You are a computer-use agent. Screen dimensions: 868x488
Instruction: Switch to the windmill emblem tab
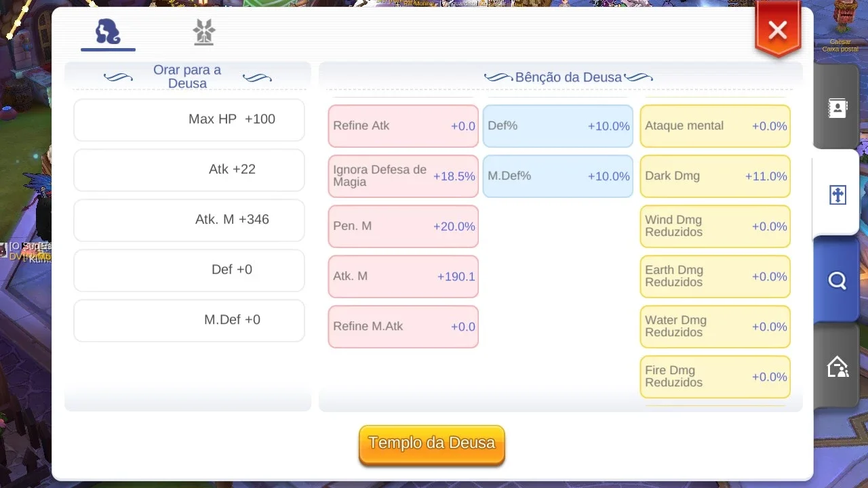click(204, 32)
